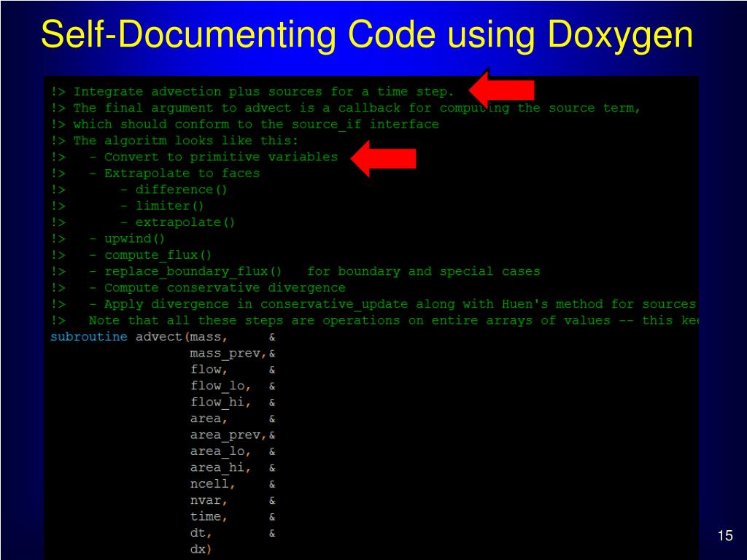Select the comment 'The algoritm looks like this:'

(x=186, y=141)
